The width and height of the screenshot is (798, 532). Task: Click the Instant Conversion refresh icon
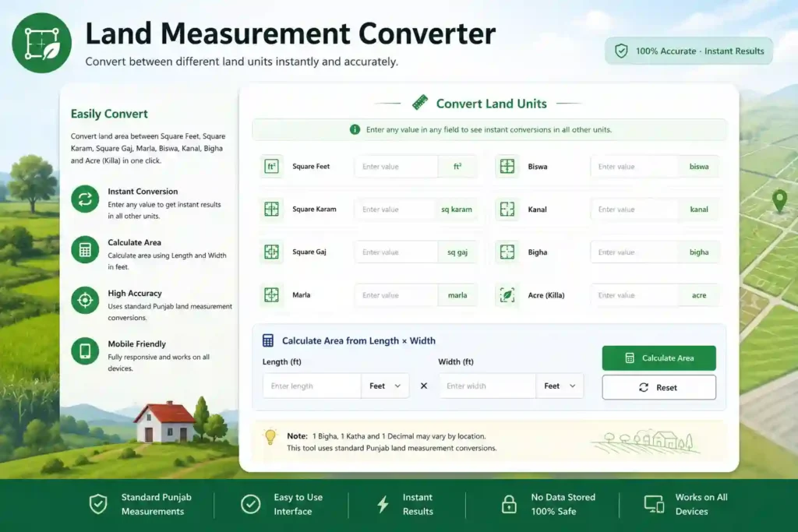(x=85, y=199)
